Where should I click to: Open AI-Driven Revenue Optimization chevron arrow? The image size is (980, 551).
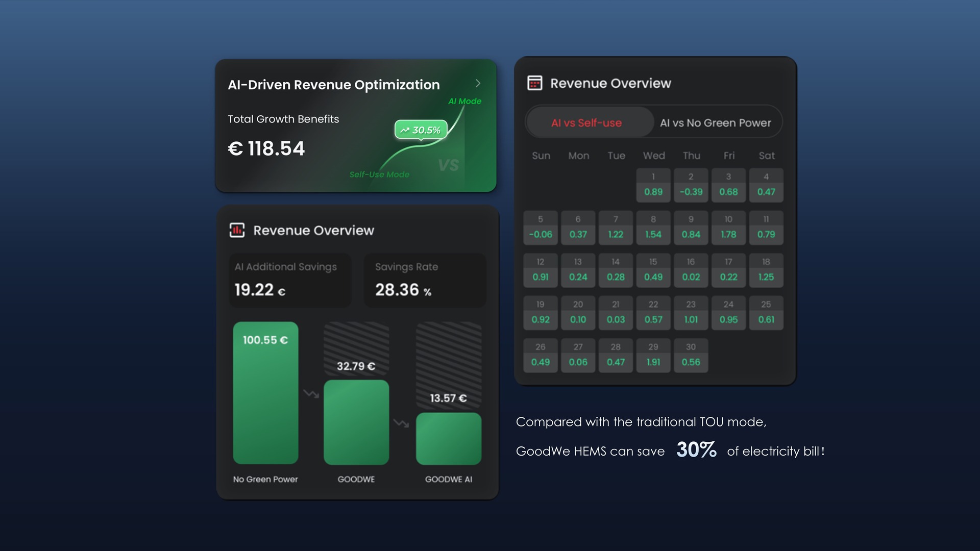(x=478, y=83)
